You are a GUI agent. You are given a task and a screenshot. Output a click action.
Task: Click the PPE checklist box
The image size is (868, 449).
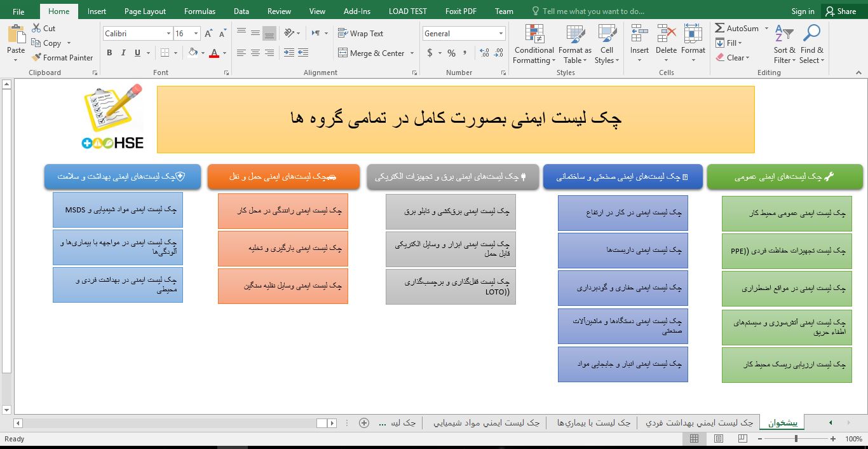[x=787, y=251]
